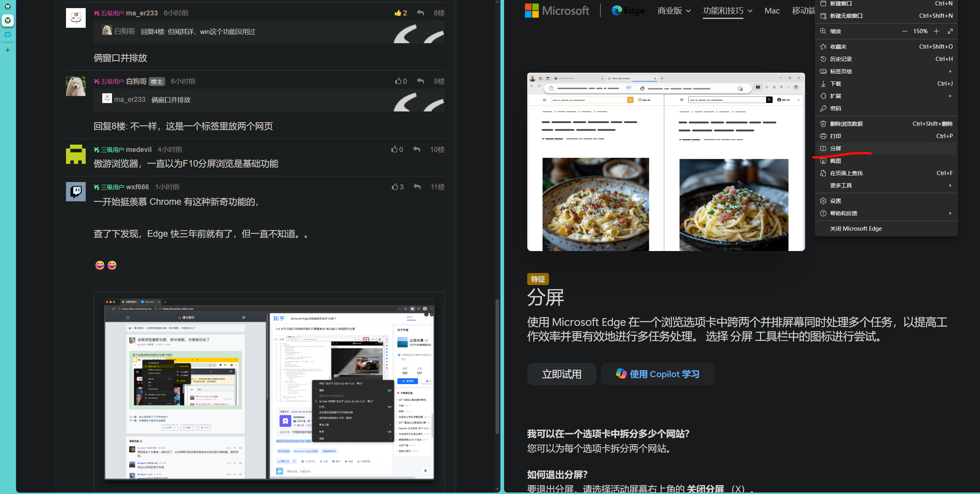The image size is (980, 494).
Task: Zoom in using the plus icon next to 150%
Action: click(x=936, y=31)
